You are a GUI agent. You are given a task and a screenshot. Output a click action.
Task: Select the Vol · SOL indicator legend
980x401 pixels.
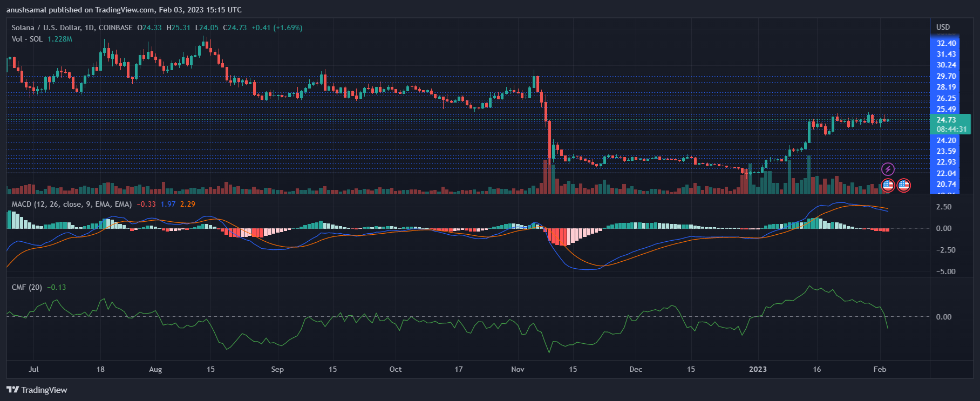coord(27,39)
